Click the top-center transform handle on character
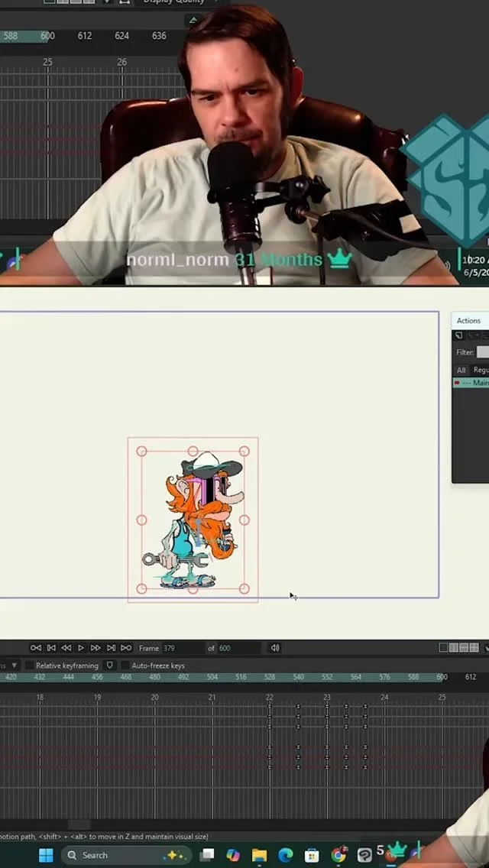 tap(193, 451)
